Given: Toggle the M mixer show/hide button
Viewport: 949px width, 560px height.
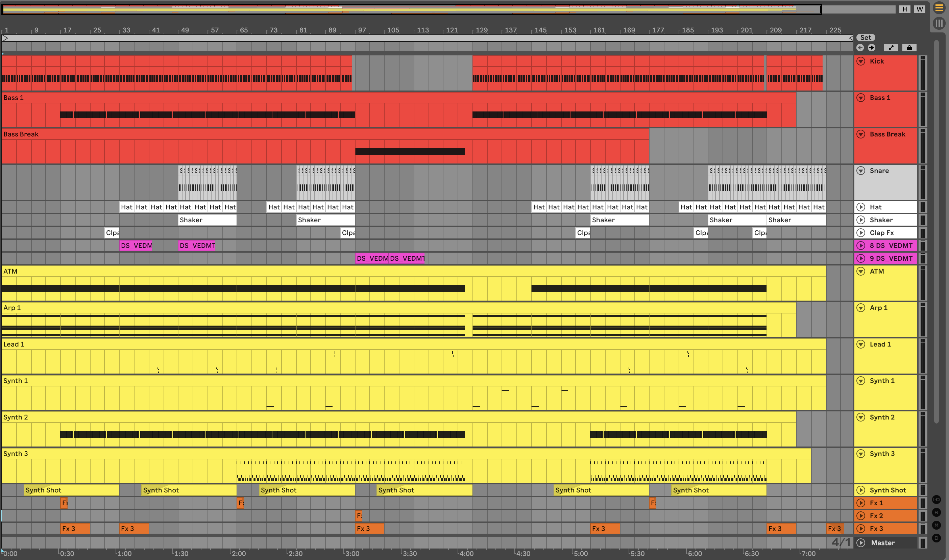Looking at the screenshot, I should [936, 525].
